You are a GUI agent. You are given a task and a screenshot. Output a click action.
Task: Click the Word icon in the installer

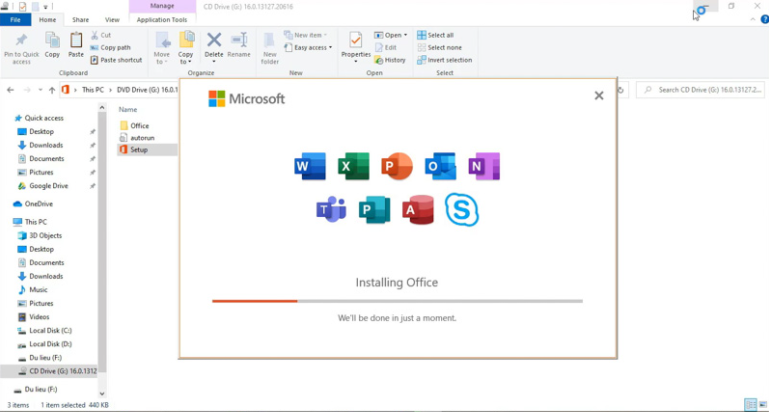pyautogui.click(x=310, y=167)
